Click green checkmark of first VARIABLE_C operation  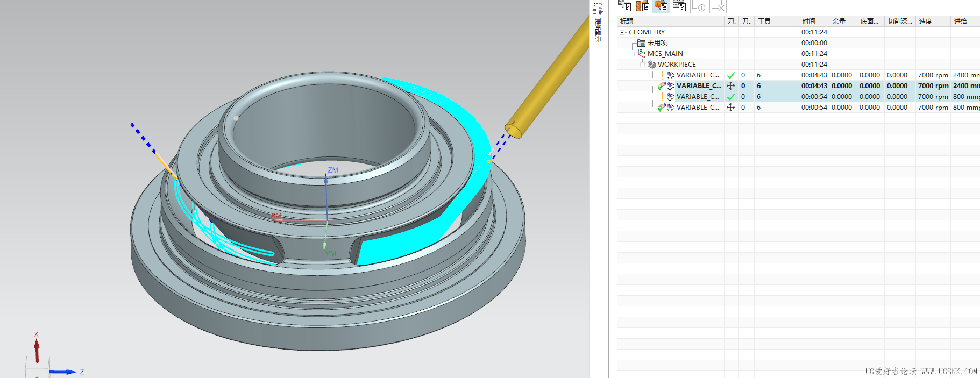pos(730,75)
